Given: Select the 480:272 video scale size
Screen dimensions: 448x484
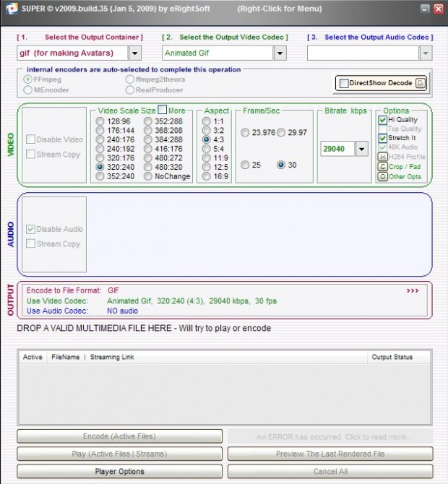Looking at the screenshot, I should [x=148, y=157].
